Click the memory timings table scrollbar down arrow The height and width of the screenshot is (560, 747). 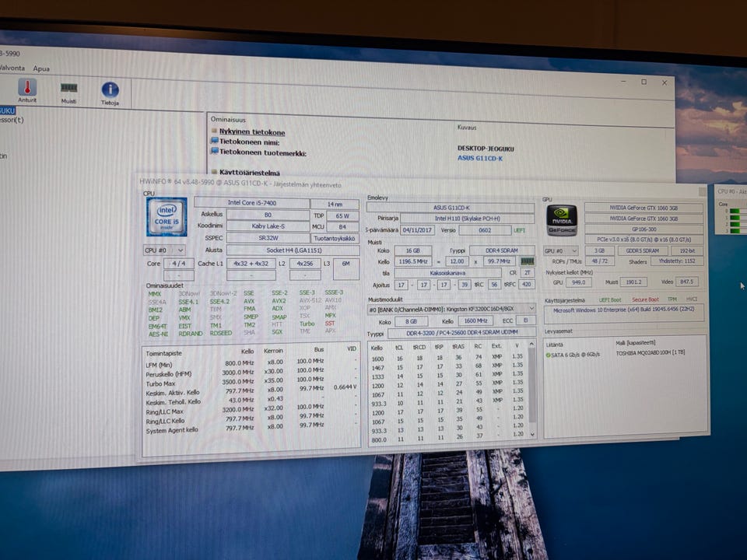pos(532,434)
